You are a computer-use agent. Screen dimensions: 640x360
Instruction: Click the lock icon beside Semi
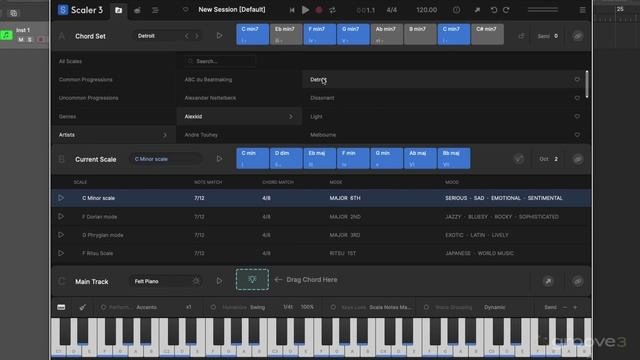coord(521,36)
